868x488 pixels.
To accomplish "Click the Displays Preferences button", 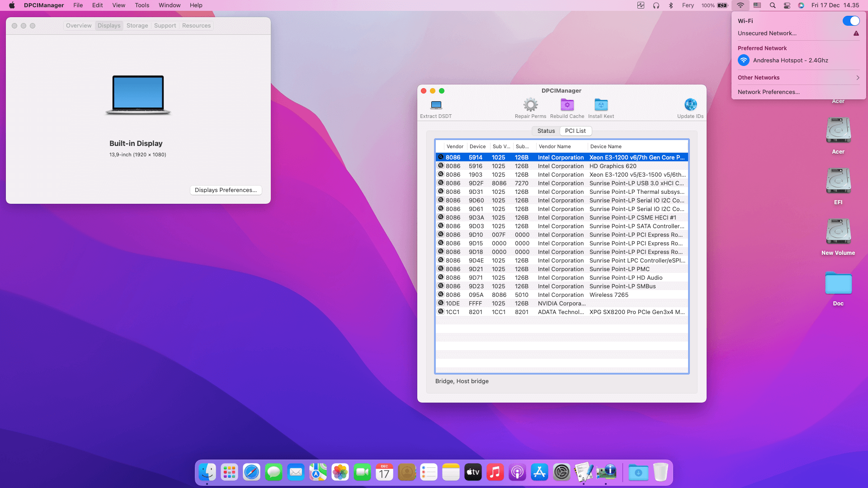I will pos(226,190).
